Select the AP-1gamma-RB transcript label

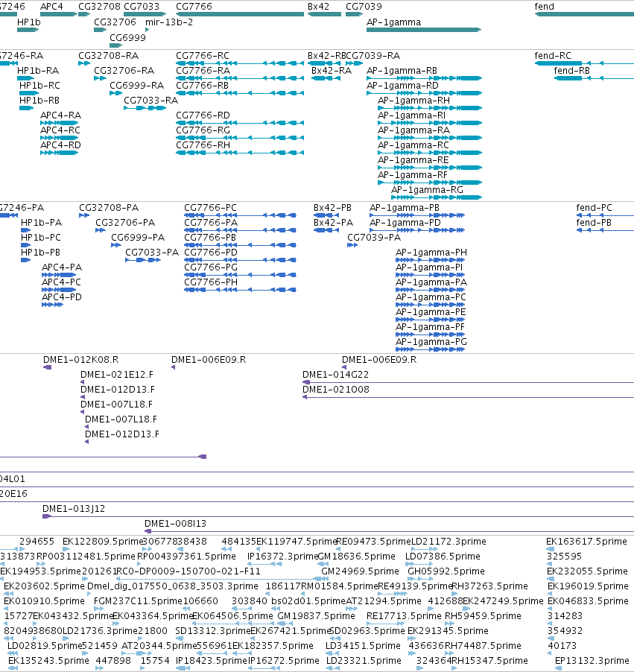click(x=402, y=71)
